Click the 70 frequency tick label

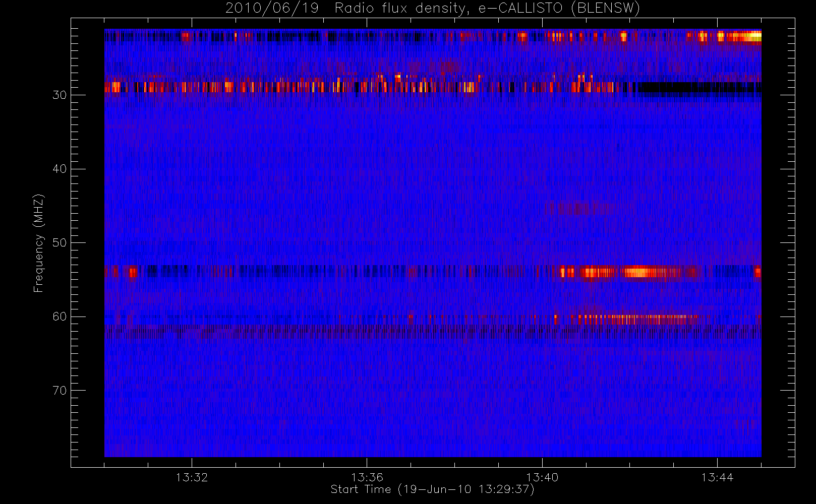pos(60,391)
